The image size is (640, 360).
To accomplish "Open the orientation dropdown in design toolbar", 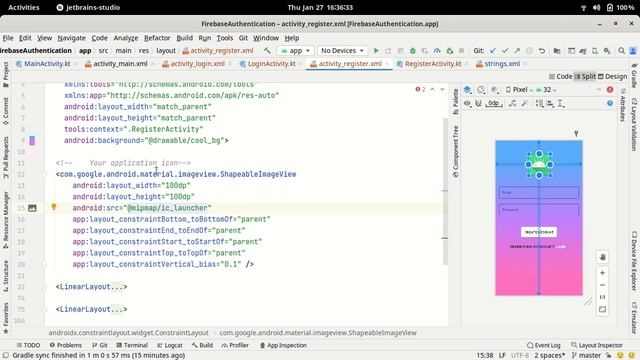I will (x=481, y=90).
